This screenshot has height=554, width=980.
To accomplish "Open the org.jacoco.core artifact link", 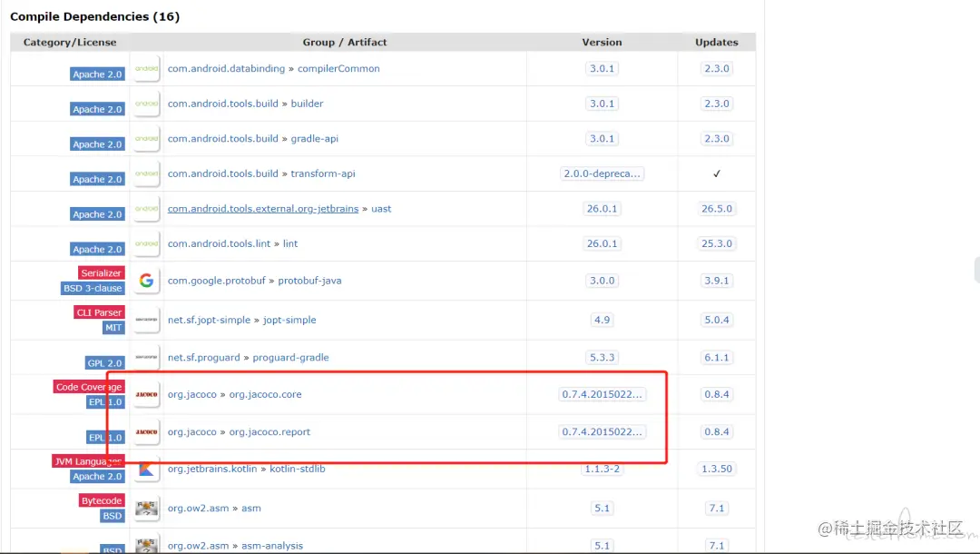I will coord(265,394).
